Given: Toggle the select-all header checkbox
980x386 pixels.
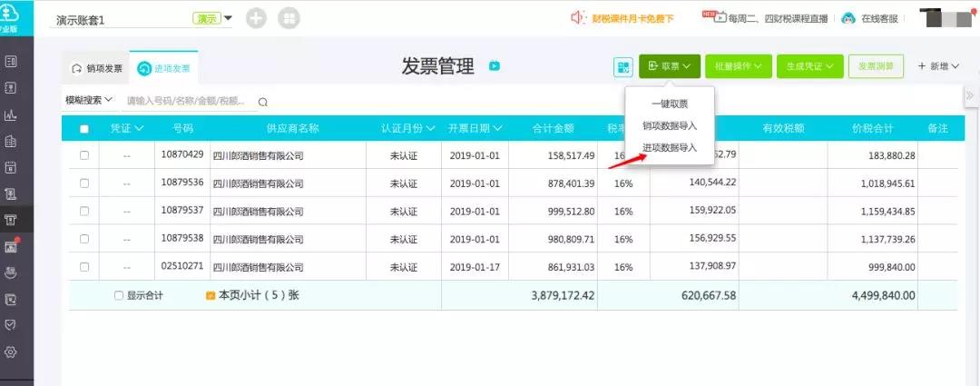Looking at the screenshot, I should [84, 129].
